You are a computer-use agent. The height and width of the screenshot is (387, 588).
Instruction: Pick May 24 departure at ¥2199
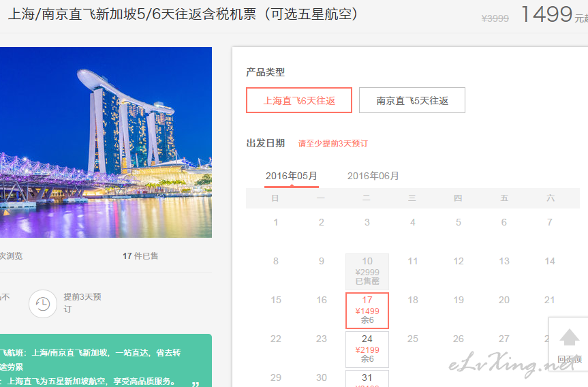pos(367,350)
